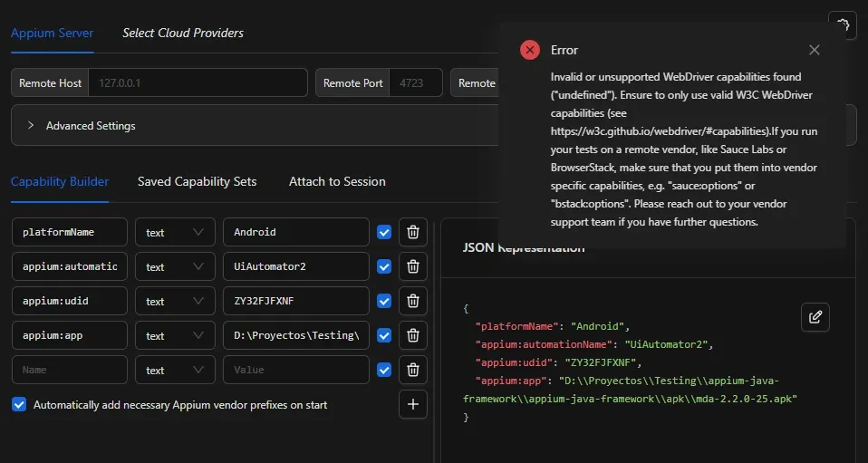
Task: Uncheck the appium:automationName capability checkbox
Action: point(384,266)
